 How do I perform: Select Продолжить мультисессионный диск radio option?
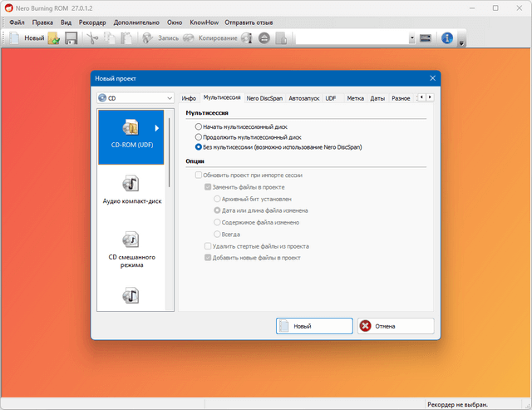198,136
